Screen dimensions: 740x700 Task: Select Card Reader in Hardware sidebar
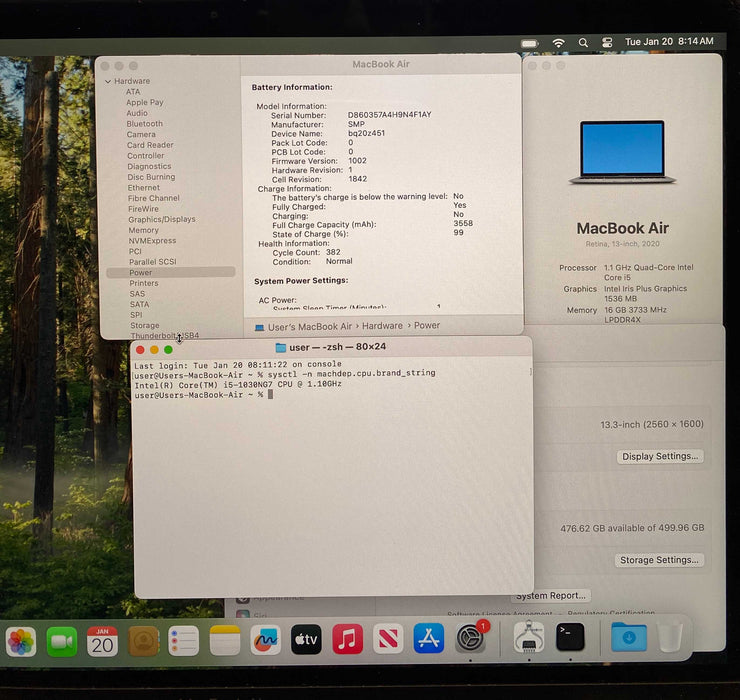click(x=150, y=145)
